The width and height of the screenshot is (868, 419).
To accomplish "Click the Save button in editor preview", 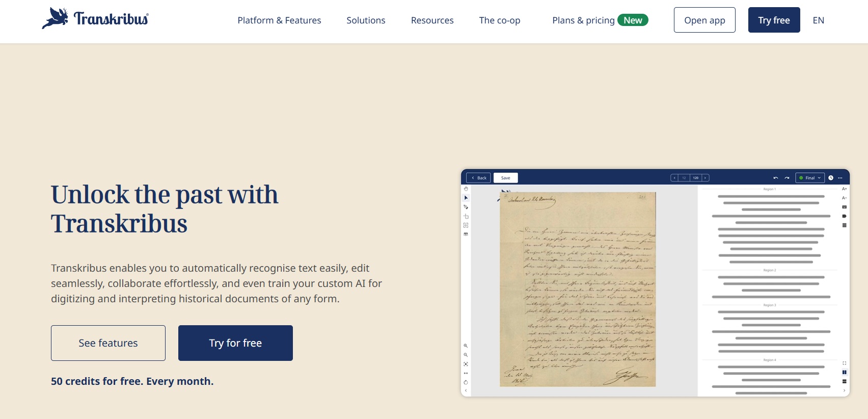I will [x=505, y=178].
